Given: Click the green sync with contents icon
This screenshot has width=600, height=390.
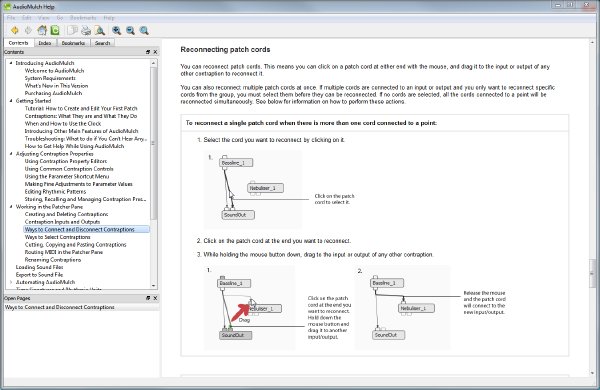Looking at the screenshot, I should pyautogui.click(x=55, y=30).
